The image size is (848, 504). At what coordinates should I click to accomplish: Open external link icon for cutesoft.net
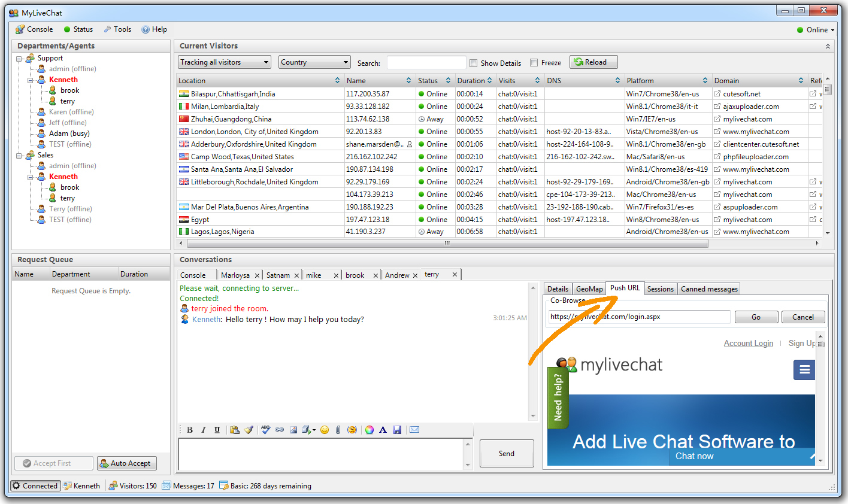pyautogui.click(x=717, y=94)
